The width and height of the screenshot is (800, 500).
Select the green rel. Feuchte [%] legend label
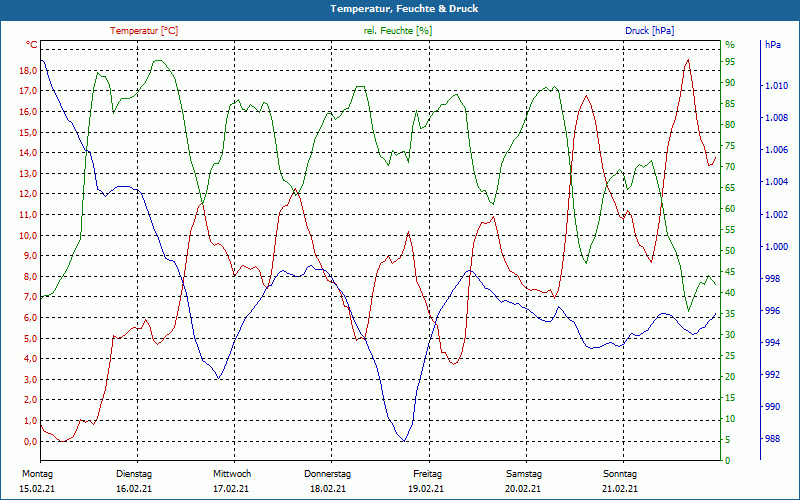397,31
